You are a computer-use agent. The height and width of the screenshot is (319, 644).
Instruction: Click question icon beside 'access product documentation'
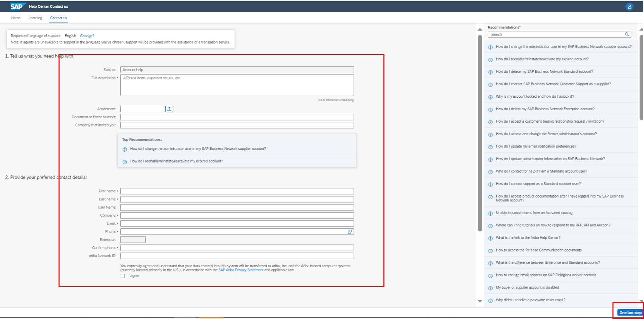[490, 197]
